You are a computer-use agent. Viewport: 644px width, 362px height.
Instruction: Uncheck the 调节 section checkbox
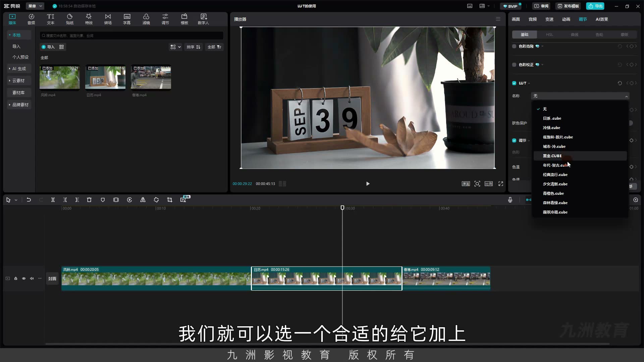514,140
